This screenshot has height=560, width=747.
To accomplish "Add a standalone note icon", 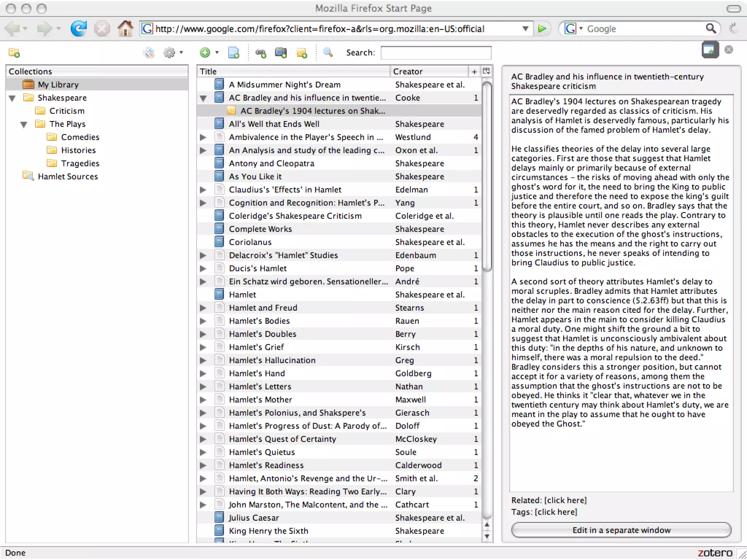I will (x=302, y=53).
